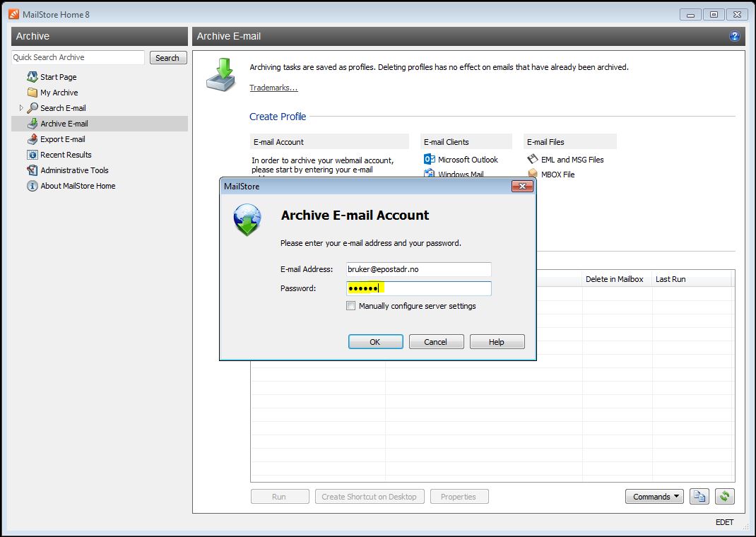Screen dimensions: 756x537
Task: Choose EML and MSG Files option
Action: coord(572,160)
